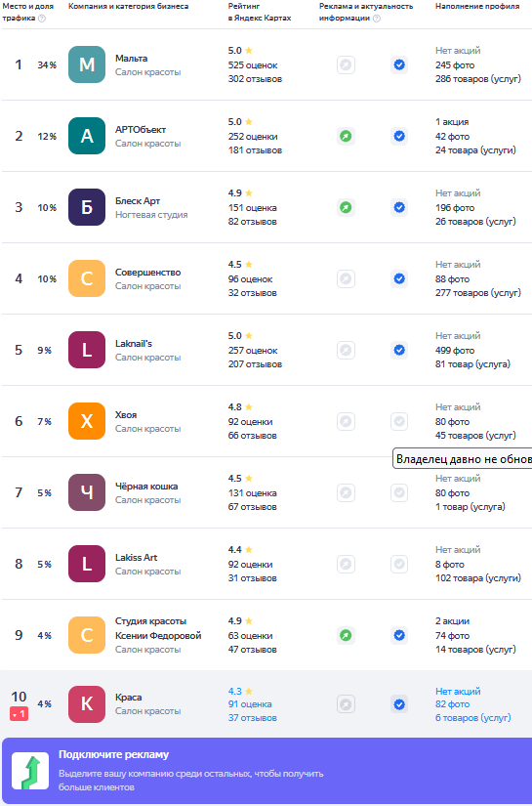Image resolution: width=532 pixels, height=806 pixels.
Task: Open '6 товаров (услуг)' link for Краса
Action: [x=473, y=718]
